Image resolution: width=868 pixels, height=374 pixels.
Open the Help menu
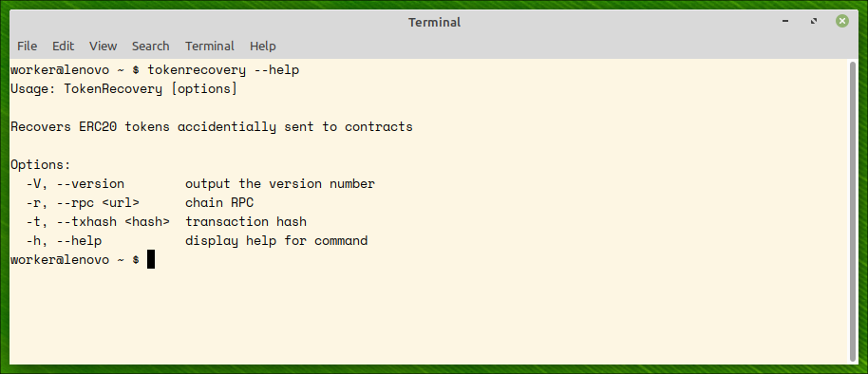(x=263, y=46)
